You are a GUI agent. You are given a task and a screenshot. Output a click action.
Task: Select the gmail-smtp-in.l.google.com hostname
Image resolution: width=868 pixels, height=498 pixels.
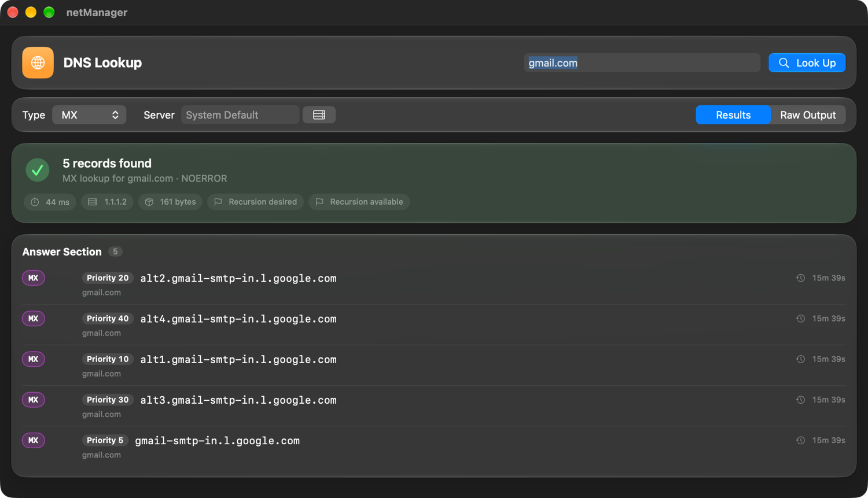(x=218, y=441)
